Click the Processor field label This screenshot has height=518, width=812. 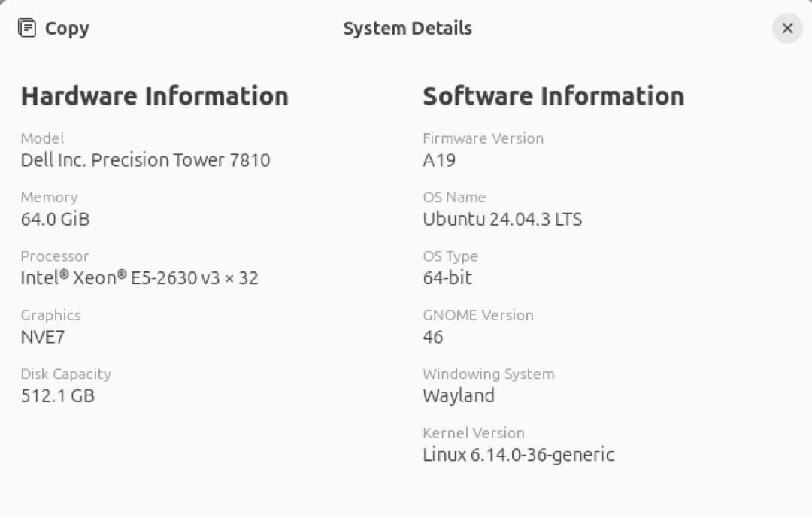[x=55, y=256]
